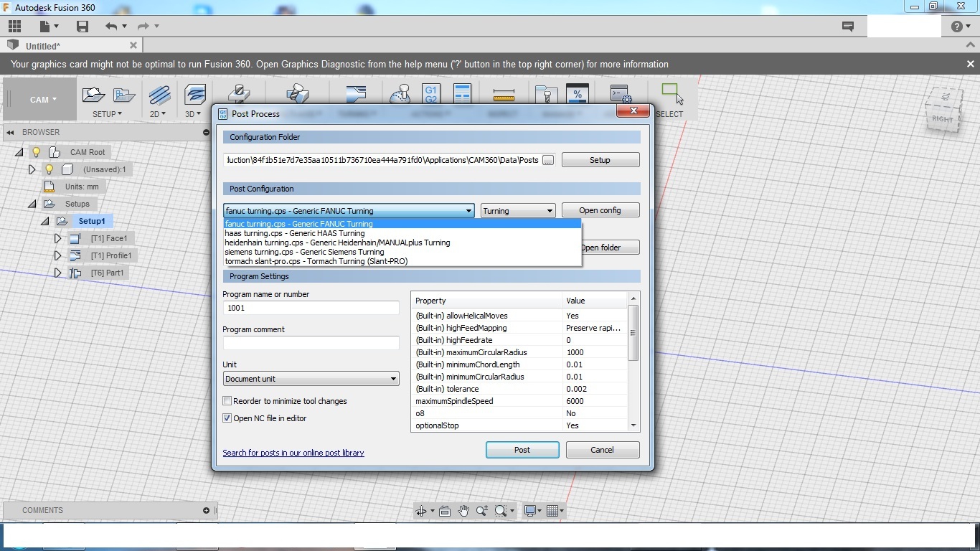Screen dimensions: 980x551
Task: Click the Setup Sheet icon
Action: (462, 95)
